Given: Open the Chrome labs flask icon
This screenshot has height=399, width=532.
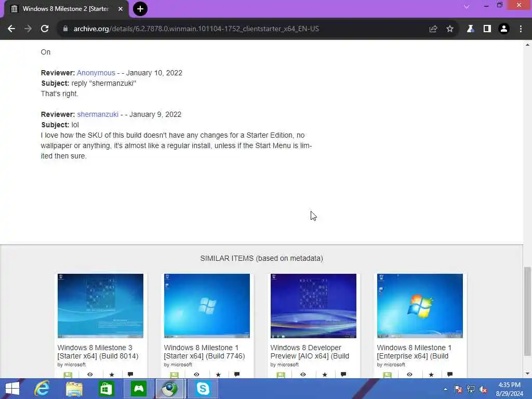Looking at the screenshot, I should click(470, 29).
